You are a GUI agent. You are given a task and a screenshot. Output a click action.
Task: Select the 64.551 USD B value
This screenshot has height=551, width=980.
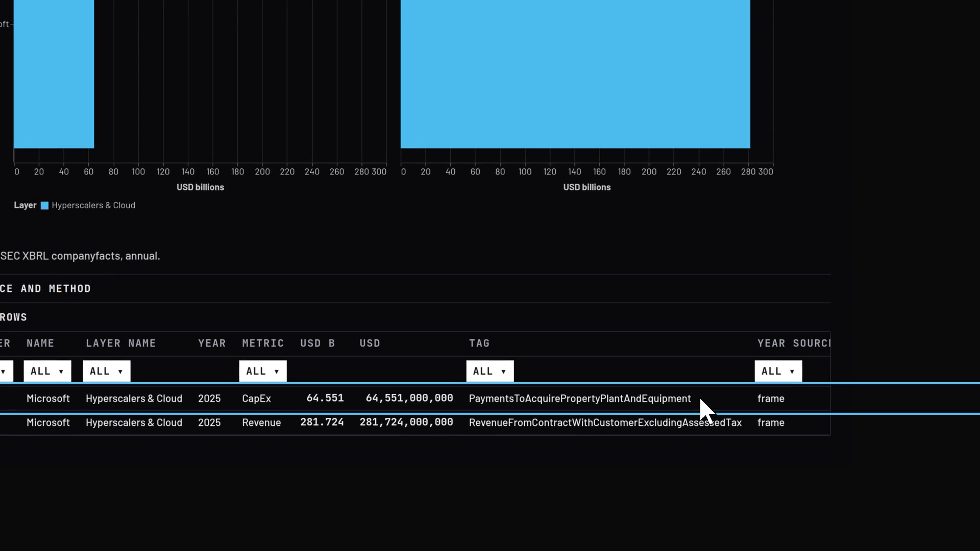[325, 398]
